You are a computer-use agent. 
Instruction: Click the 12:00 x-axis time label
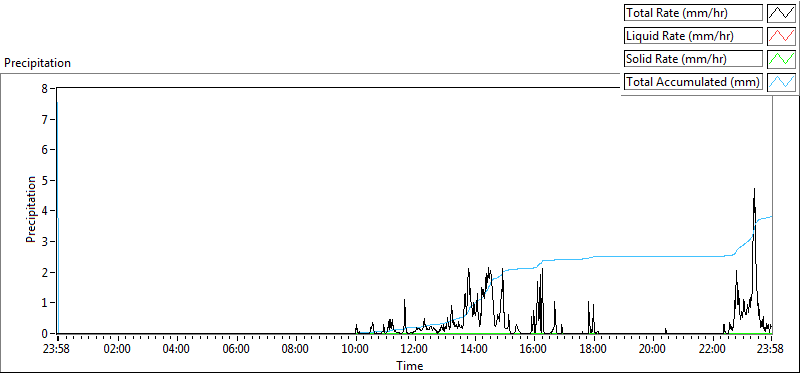(414, 350)
